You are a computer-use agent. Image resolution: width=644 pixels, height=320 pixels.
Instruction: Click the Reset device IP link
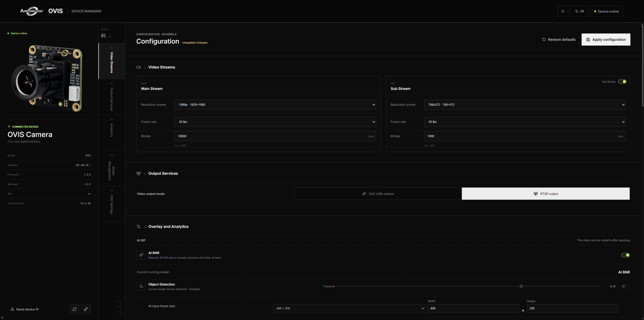24,309
